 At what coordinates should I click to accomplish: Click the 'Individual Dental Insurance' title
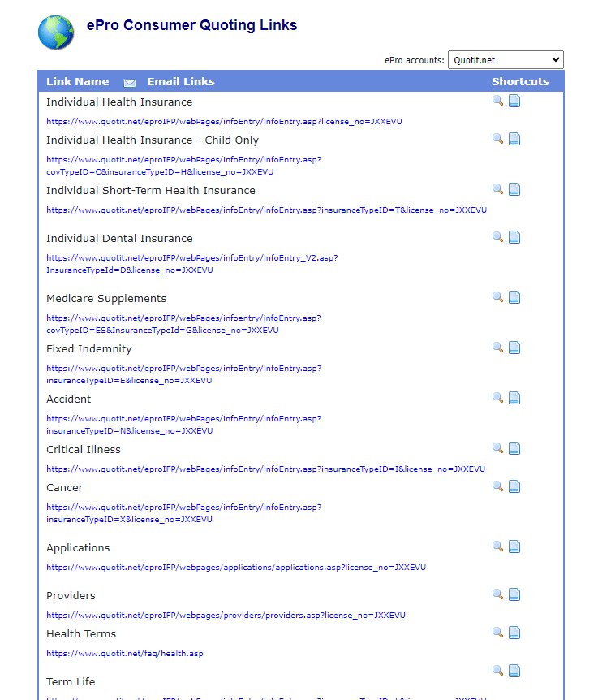pos(119,239)
